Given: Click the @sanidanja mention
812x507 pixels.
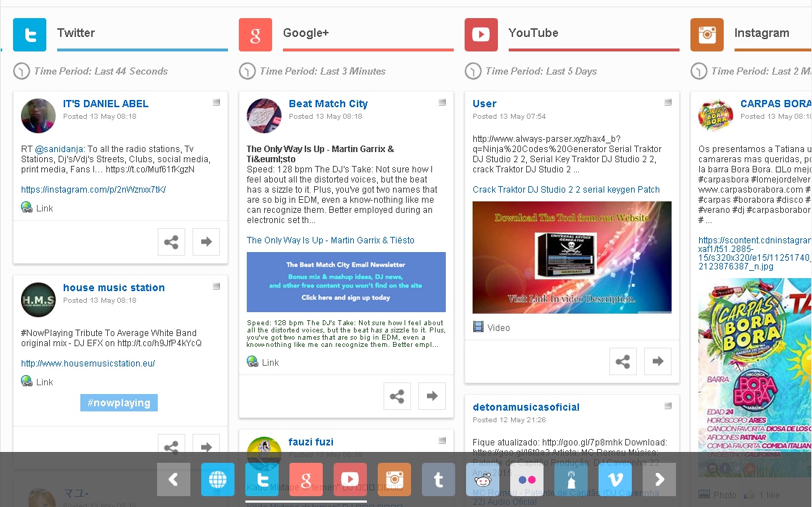Looking at the screenshot, I should tap(59, 149).
